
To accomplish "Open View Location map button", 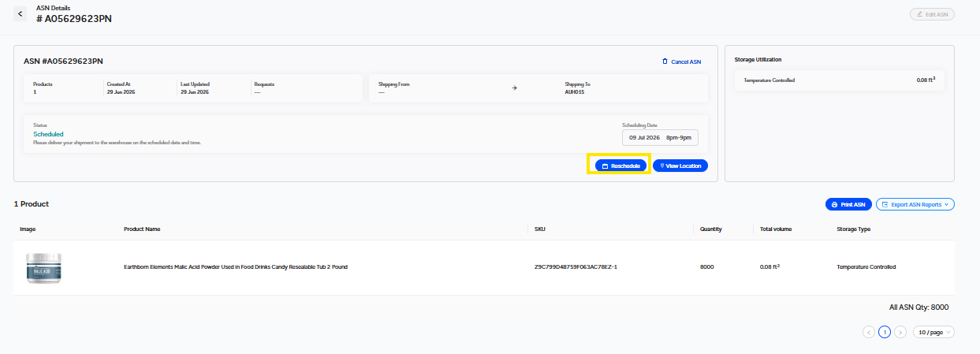I will [x=680, y=166].
